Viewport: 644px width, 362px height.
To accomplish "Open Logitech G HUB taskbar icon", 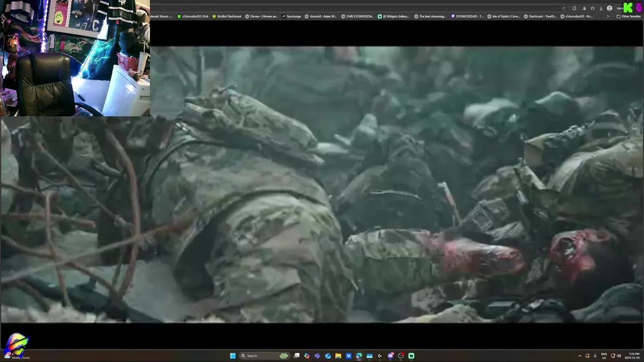I will (380, 355).
